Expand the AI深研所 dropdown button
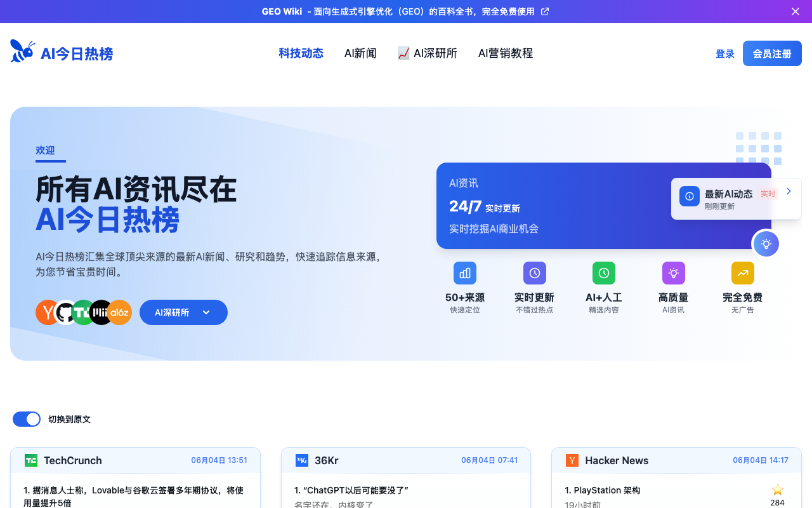Image resolution: width=812 pixels, height=508 pixels. 183,312
